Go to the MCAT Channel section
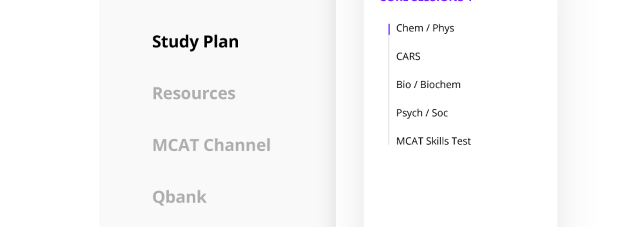644x227 pixels. pyautogui.click(x=211, y=145)
